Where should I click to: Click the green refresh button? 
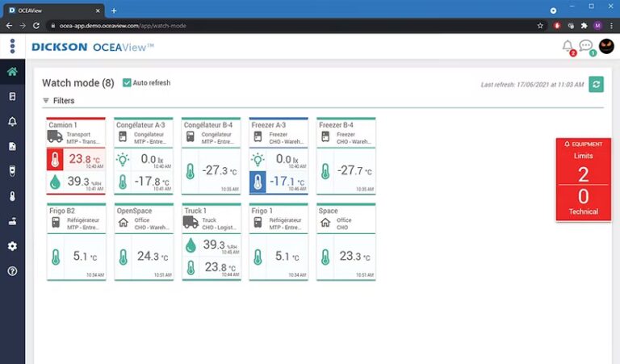(x=596, y=84)
